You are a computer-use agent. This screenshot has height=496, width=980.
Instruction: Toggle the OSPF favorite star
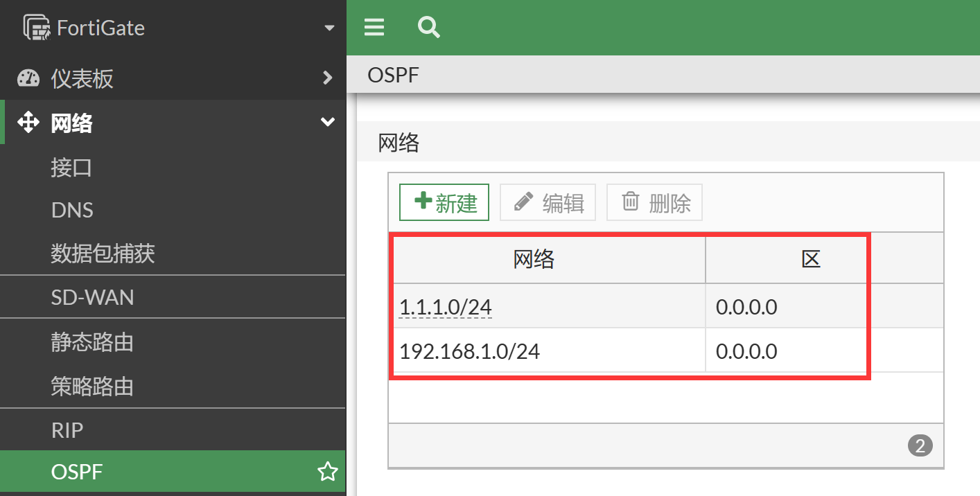pyautogui.click(x=327, y=472)
